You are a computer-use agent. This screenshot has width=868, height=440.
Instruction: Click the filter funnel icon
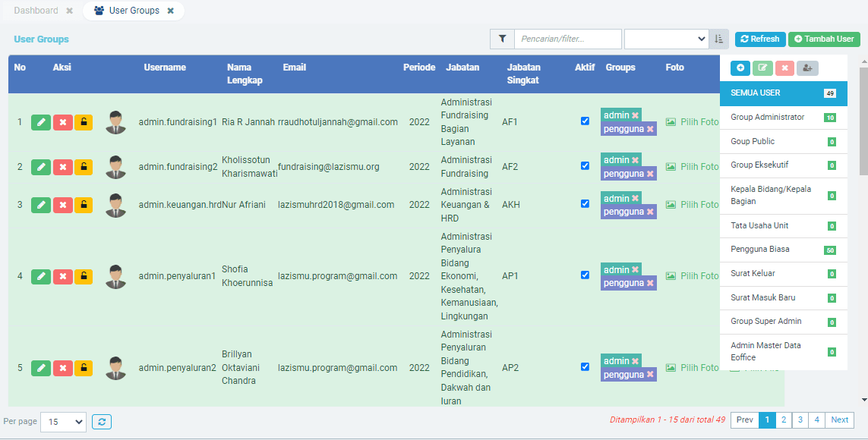point(502,39)
